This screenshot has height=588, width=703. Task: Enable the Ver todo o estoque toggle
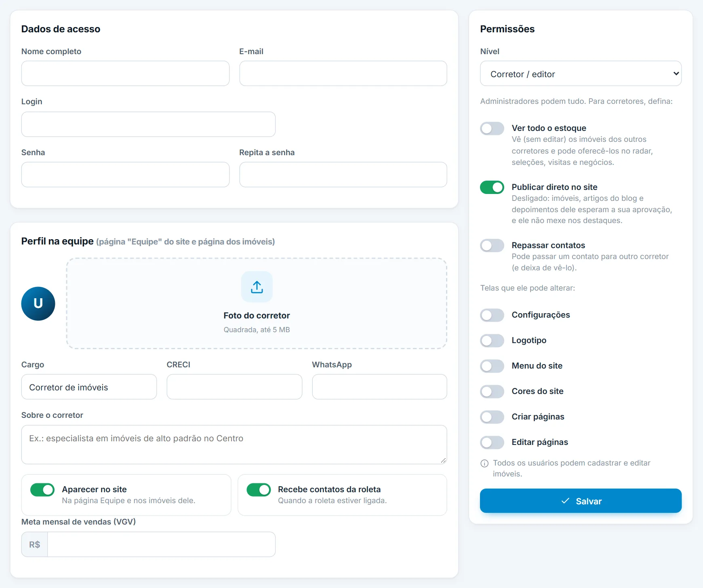(492, 129)
